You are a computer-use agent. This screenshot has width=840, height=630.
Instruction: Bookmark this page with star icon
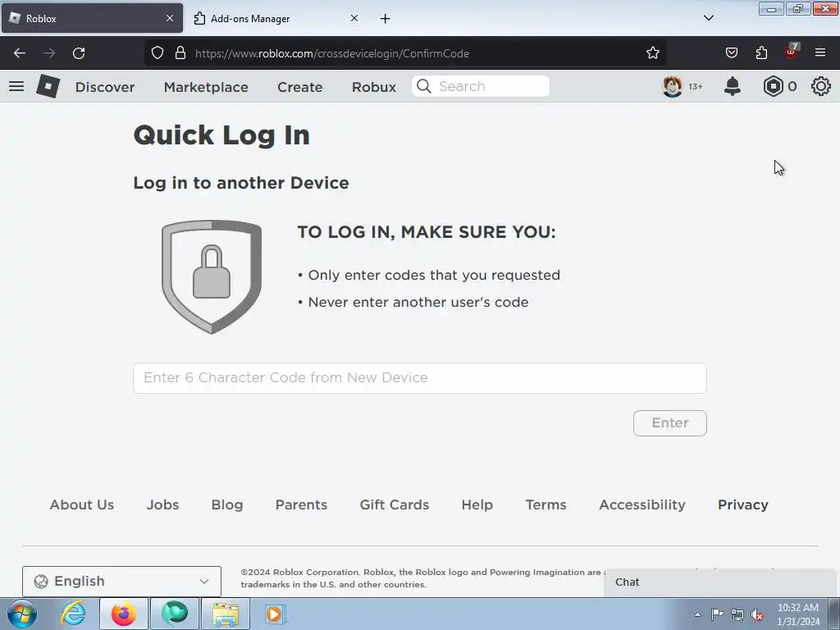click(x=652, y=53)
